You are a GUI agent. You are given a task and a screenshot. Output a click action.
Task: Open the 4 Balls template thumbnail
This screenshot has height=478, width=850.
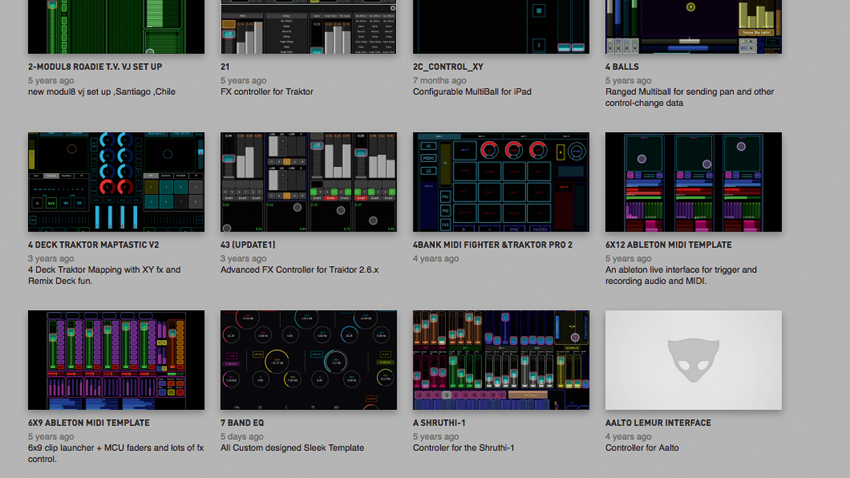click(x=693, y=27)
